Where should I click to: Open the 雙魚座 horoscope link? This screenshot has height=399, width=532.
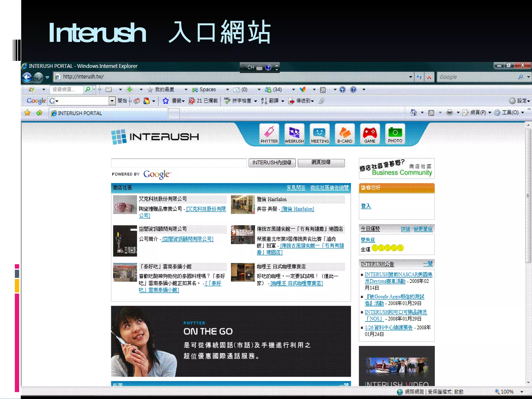click(368, 240)
